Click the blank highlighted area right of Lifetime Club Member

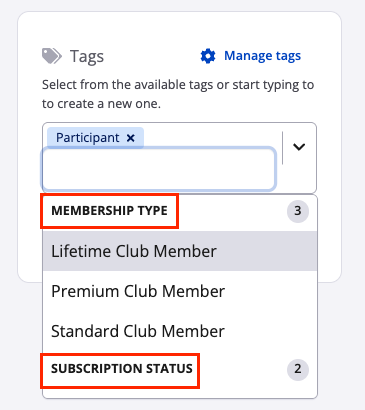point(267,251)
